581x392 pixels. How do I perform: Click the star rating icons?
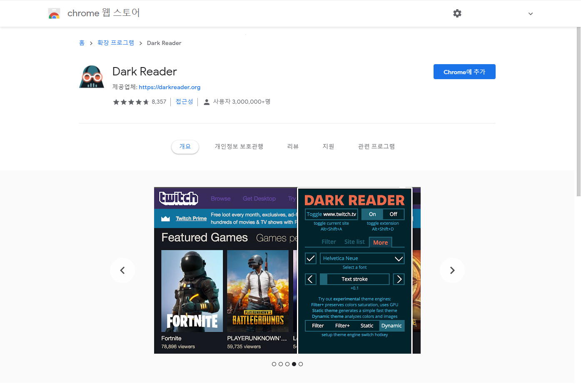click(131, 102)
